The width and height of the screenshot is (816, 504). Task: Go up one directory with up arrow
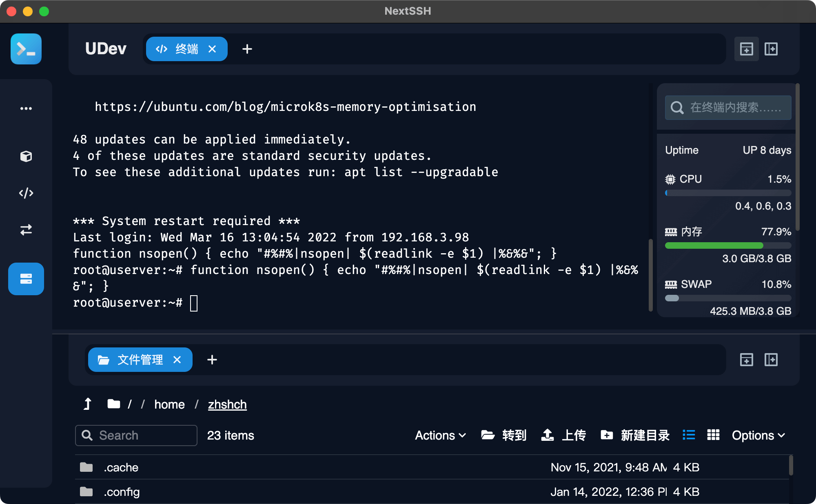click(x=87, y=404)
